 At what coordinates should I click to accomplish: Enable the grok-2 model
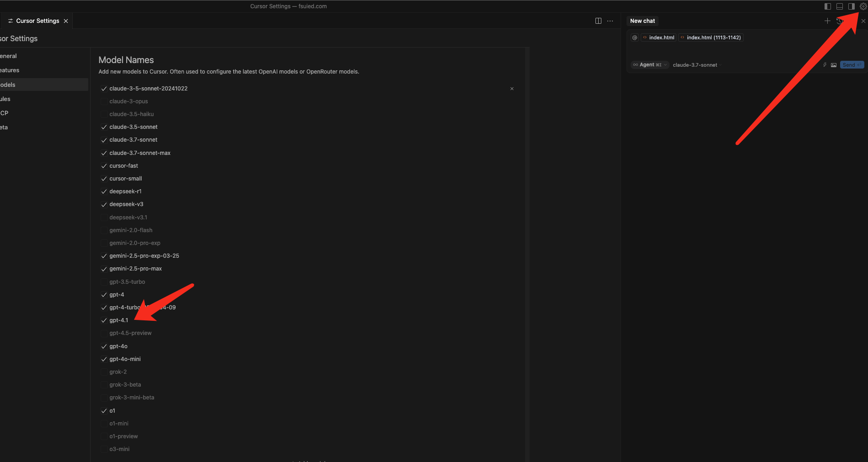click(104, 372)
